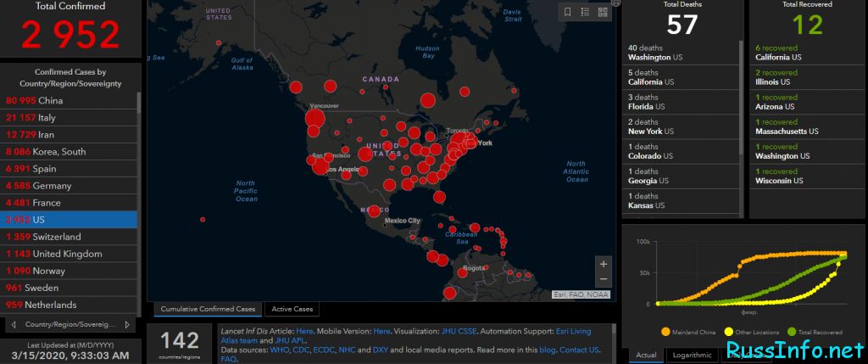The width and height of the screenshot is (868, 364).
Task: Select 1 deaths Colorado US row
Action: [x=681, y=151]
